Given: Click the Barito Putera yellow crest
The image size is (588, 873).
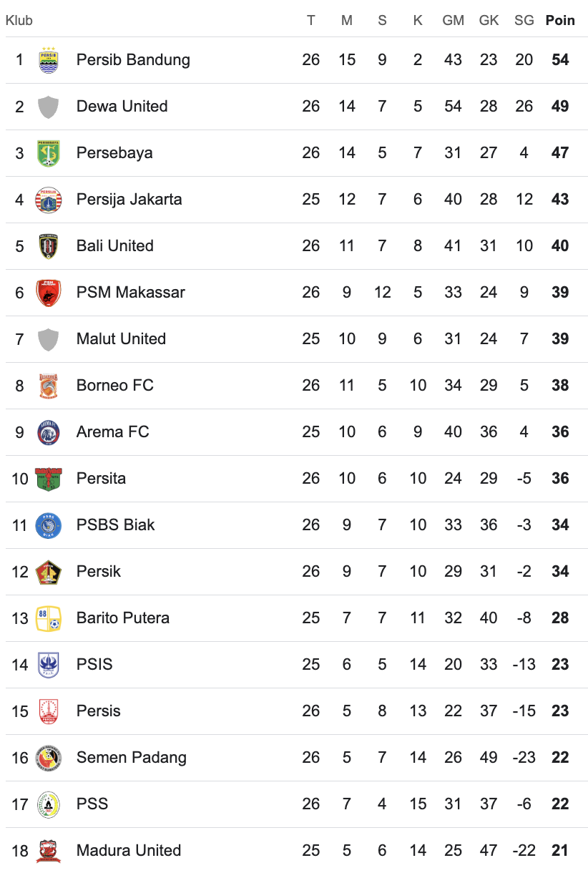Looking at the screenshot, I should click(x=49, y=618).
